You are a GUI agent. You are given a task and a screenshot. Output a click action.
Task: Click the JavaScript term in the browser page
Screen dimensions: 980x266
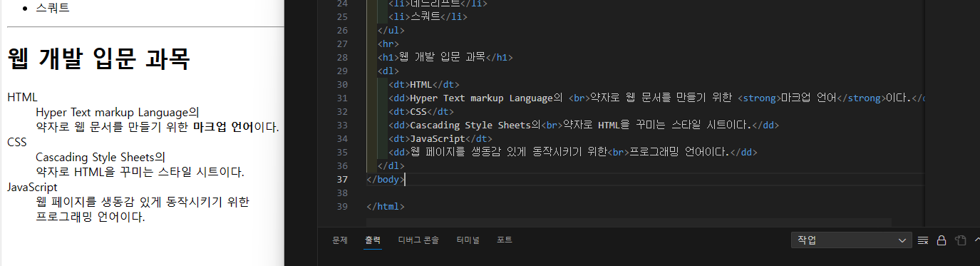tap(32, 187)
